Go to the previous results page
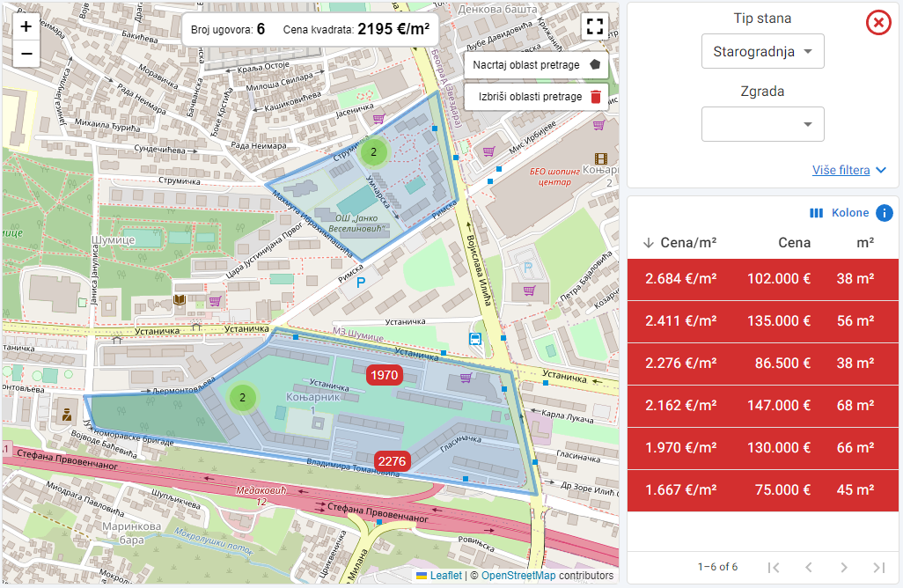Screen dimensions: 903x588 pyautogui.click(x=808, y=567)
